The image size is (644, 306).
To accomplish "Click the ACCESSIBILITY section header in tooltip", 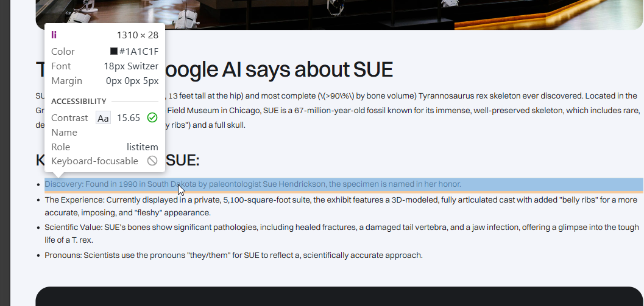I will (x=79, y=102).
